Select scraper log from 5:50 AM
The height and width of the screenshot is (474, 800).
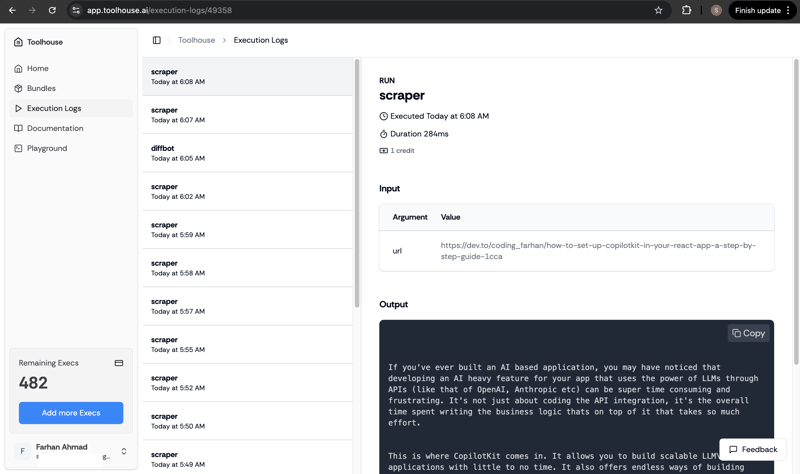247,421
